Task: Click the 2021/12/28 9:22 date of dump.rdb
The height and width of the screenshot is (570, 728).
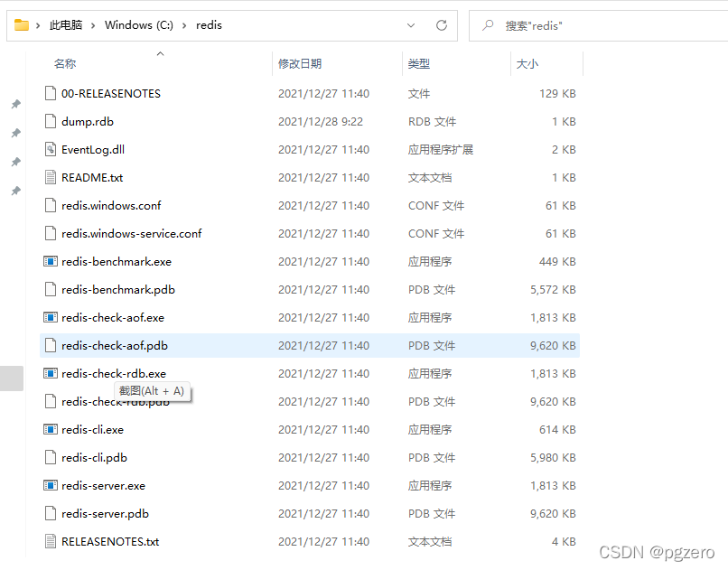Action: (321, 122)
